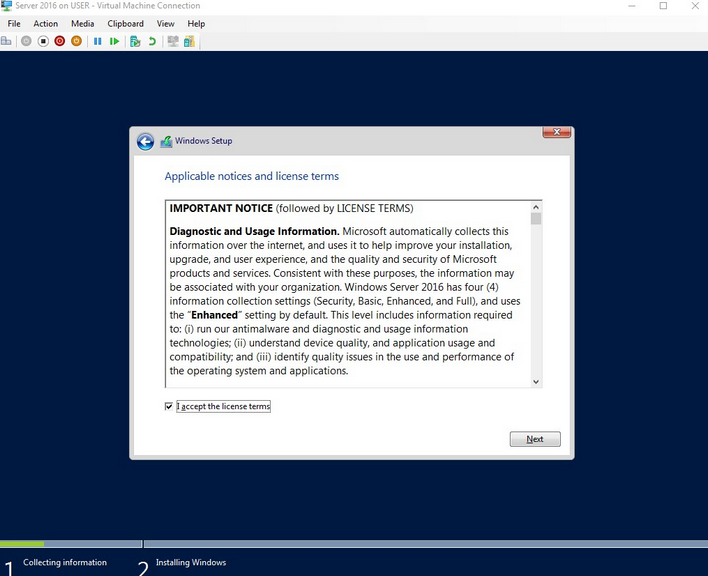The image size is (708, 576).
Task: Click the 'Diagnostic and Usage Information.' bold text
Action: point(254,232)
